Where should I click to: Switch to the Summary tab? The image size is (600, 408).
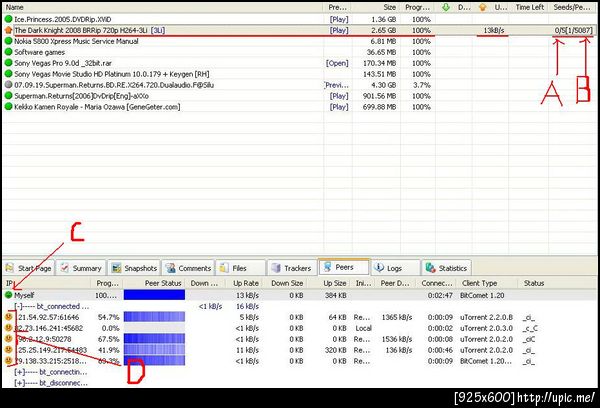[x=81, y=268]
